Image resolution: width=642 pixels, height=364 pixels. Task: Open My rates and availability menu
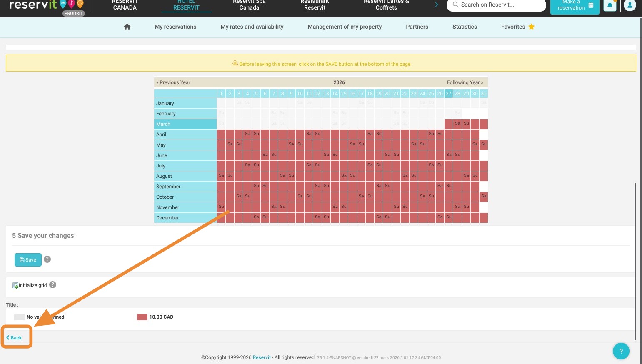(x=252, y=27)
